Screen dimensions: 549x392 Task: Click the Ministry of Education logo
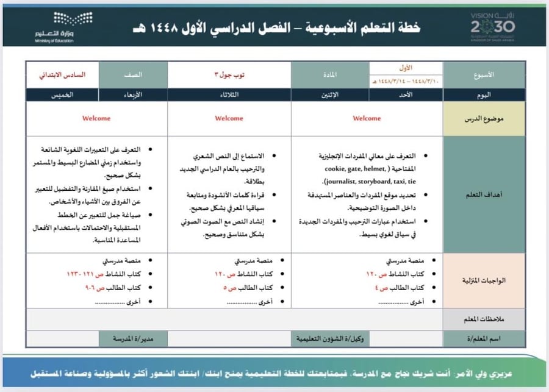pyautogui.click(x=63, y=27)
